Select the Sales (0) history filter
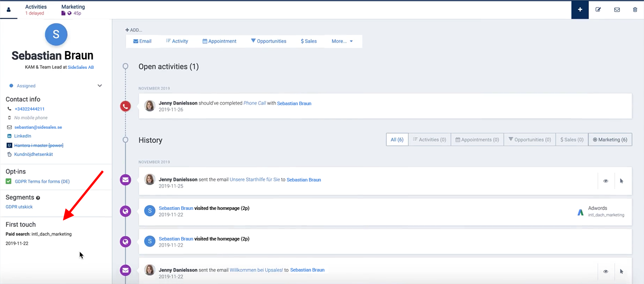 (572, 139)
